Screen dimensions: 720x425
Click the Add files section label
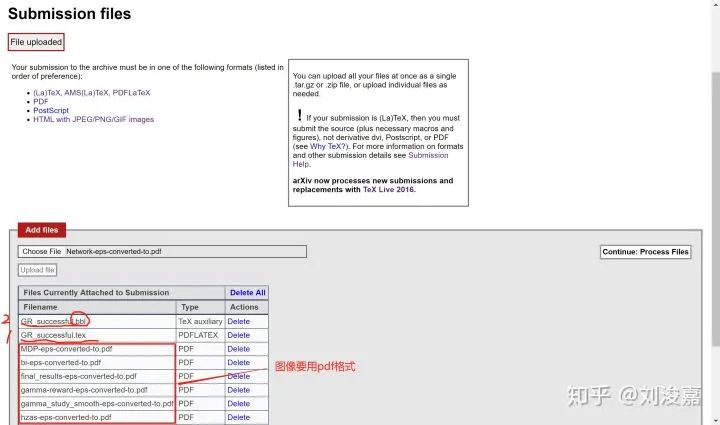click(x=42, y=230)
